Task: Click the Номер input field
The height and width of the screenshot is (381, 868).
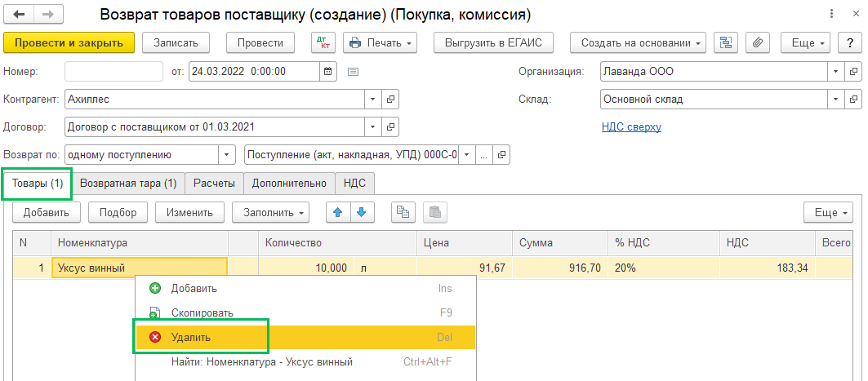Action: pos(114,71)
